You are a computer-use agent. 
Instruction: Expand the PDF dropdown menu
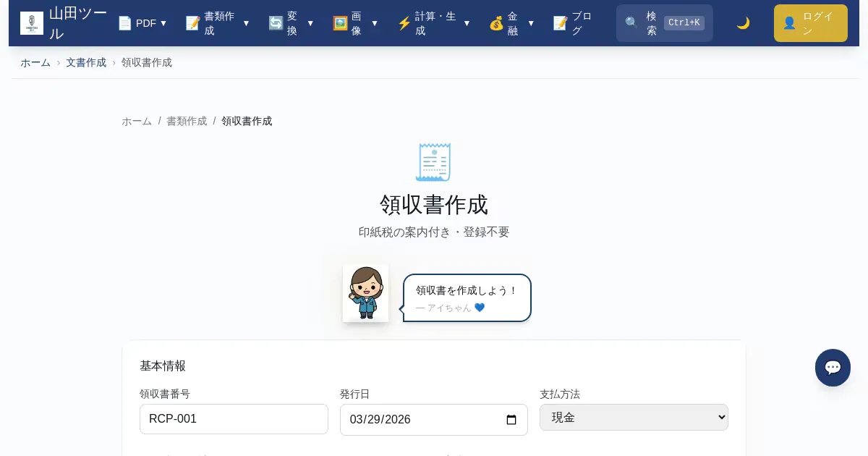coord(142,23)
